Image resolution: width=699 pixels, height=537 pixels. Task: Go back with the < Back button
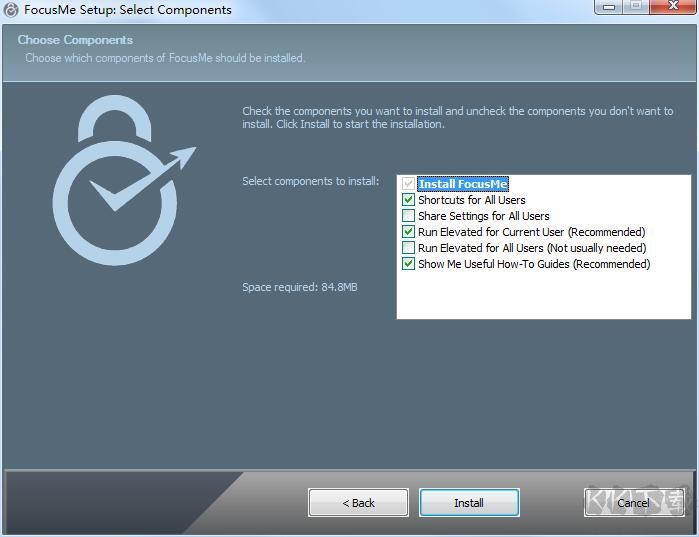pos(358,503)
